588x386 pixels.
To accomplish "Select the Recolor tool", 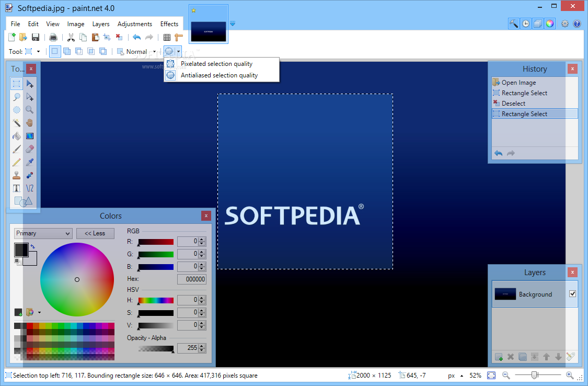I will (x=30, y=175).
